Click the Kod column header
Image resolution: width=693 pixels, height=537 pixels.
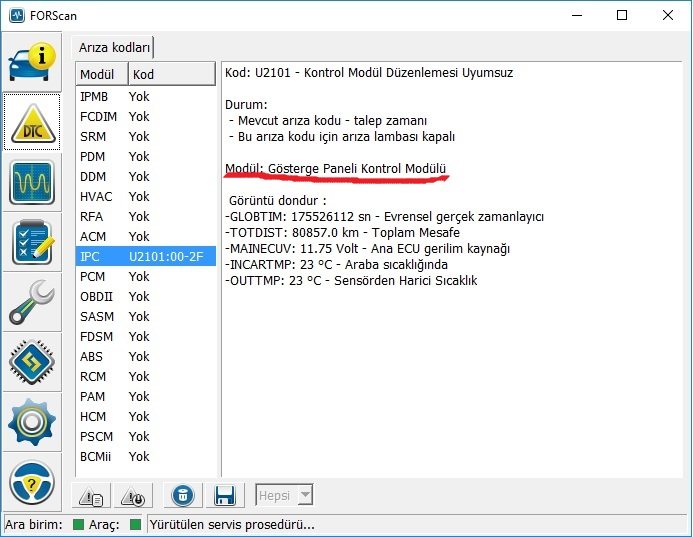pyautogui.click(x=171, y=74)
